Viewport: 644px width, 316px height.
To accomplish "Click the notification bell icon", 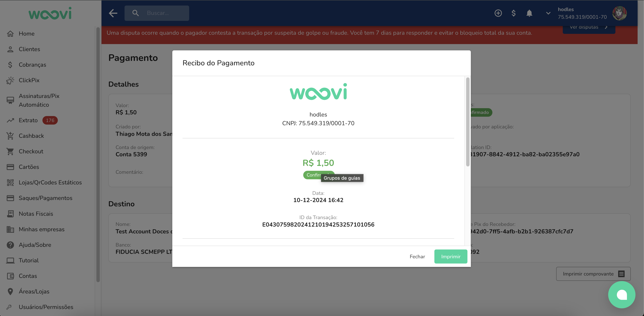I will 529,13.
